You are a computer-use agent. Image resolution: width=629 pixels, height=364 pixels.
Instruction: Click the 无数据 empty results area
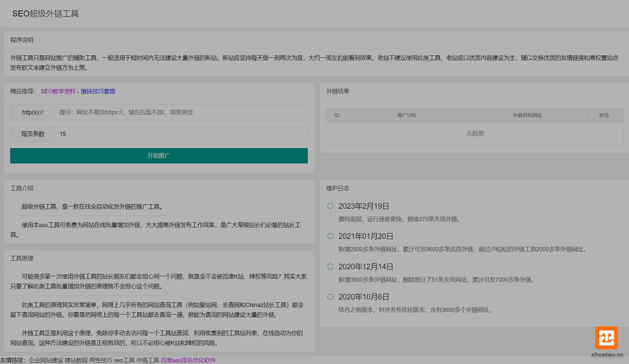[475, 133]
